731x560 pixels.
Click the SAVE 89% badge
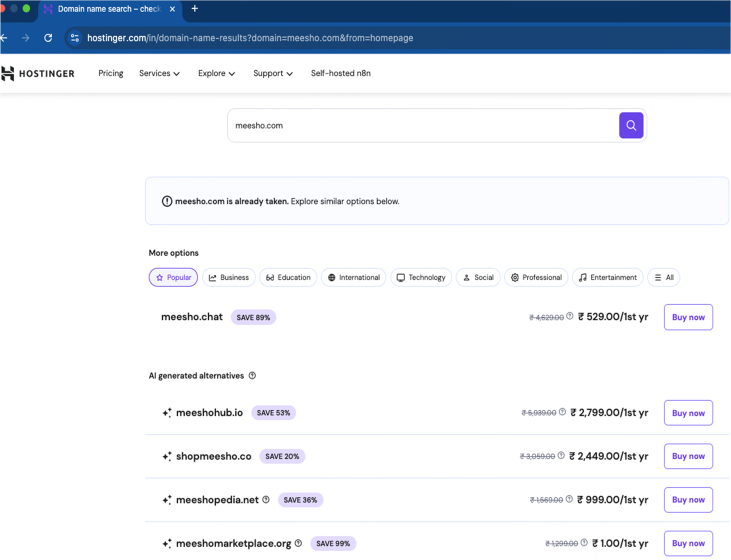click(x=253, y=318)
